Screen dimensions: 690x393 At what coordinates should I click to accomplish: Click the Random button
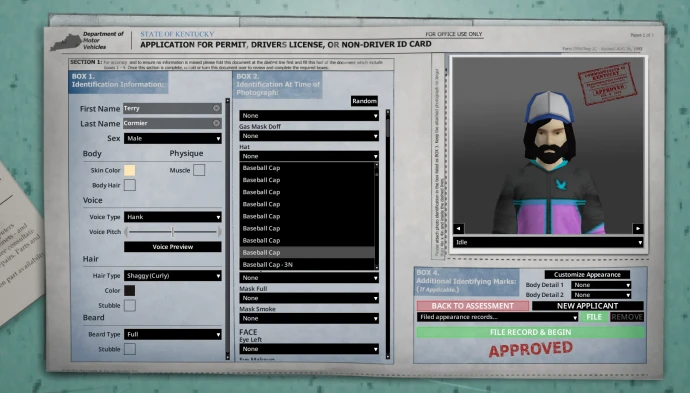[364, 101]
